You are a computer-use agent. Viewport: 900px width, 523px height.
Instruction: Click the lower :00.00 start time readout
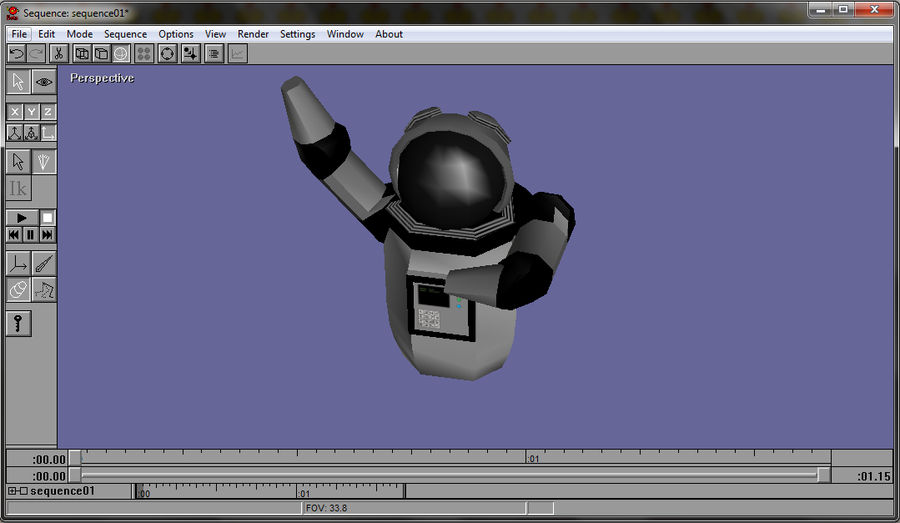[x=49, y=476]
